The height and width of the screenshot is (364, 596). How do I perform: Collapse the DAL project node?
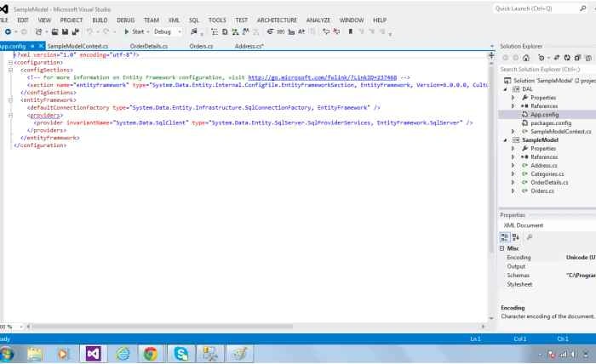pos(506,89)
